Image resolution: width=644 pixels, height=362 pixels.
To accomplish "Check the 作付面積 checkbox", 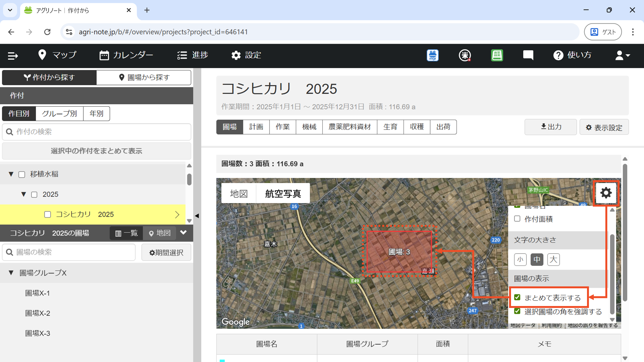I will 517,219.
